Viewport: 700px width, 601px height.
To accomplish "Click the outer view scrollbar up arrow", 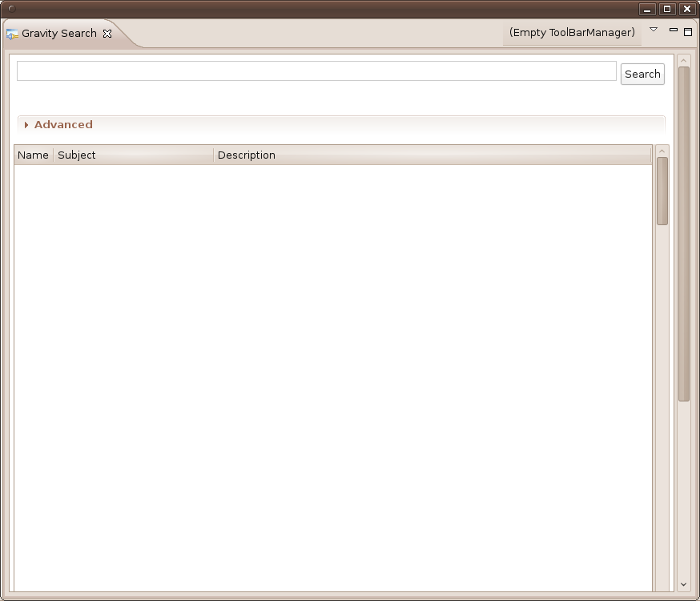I will [x=683, y=60].
